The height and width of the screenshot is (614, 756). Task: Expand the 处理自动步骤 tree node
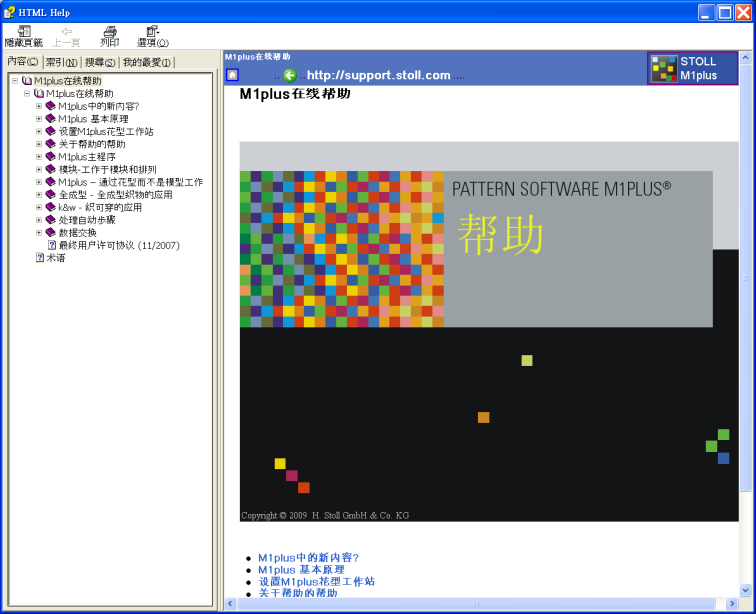click(39, 220)
